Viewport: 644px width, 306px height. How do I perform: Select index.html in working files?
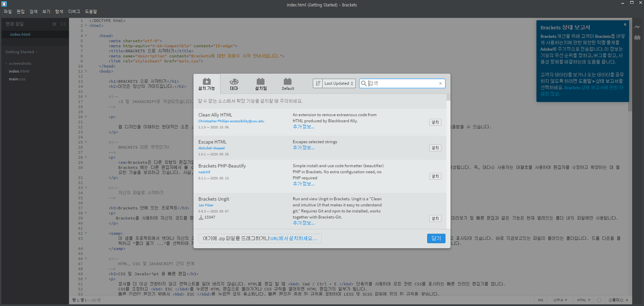click(x=35, y=34)
